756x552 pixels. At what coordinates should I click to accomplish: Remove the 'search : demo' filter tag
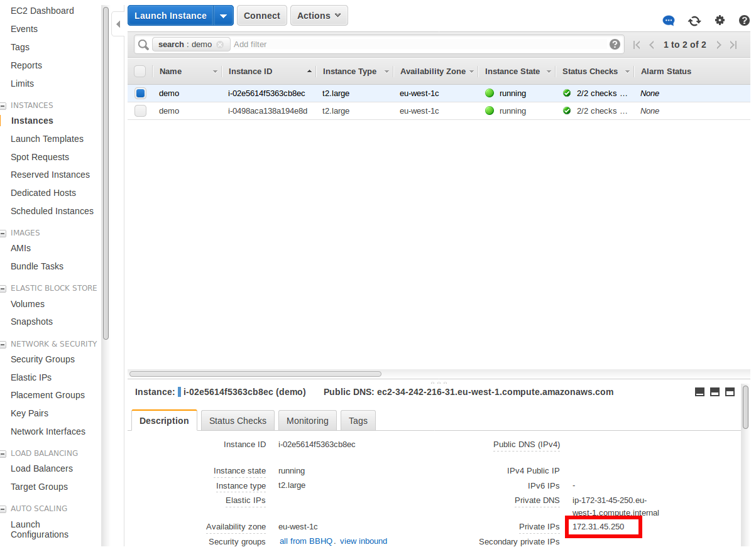point(220,45)
